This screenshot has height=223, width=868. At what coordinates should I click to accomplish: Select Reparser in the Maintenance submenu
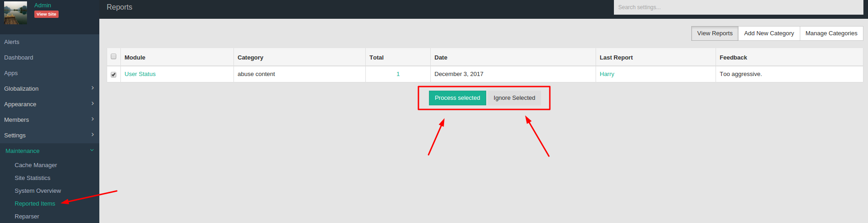pos(27,217)
